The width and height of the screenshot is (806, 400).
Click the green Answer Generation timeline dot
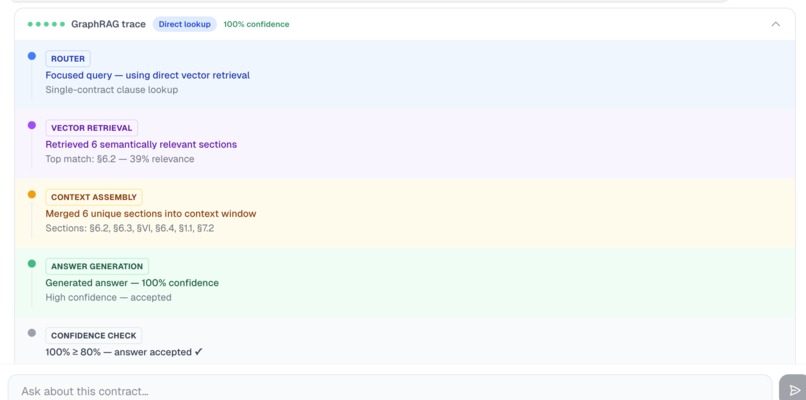(x=32, y=264)
